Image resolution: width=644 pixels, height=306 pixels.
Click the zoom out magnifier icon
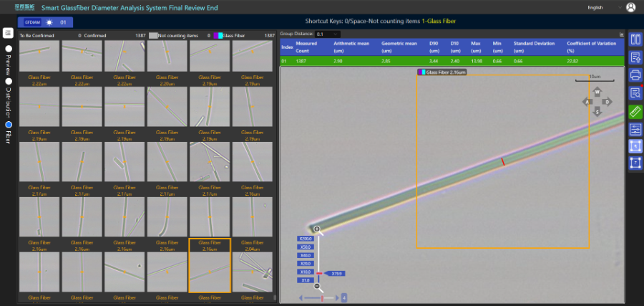[317, 286]
